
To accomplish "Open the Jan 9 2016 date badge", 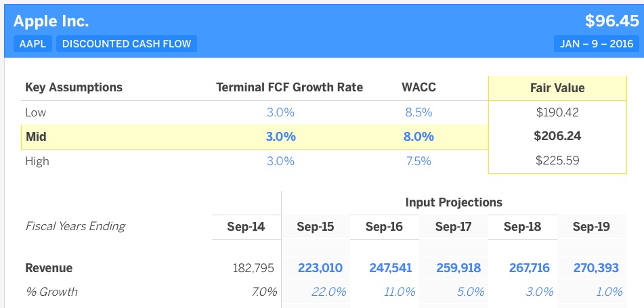I will pyautogui.click(x=596, y=44).
